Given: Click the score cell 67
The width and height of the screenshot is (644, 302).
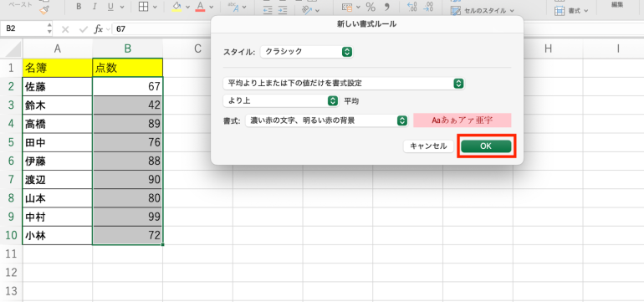Looking at the screenshot, I should point(128,87).
